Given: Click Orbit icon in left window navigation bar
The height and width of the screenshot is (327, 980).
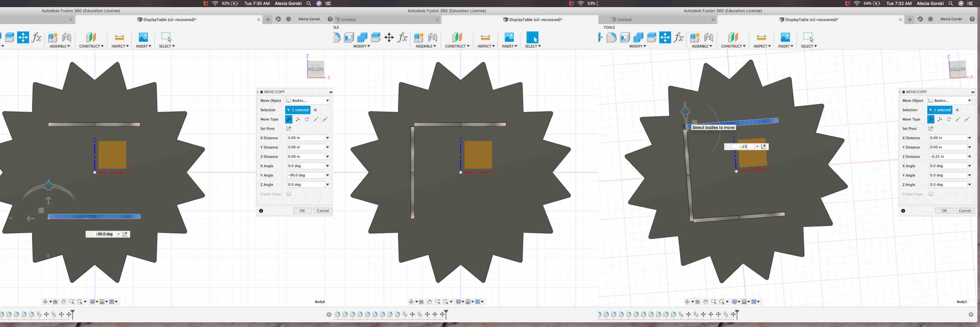Looking at the screenshot, I should [x=45, y=301].
